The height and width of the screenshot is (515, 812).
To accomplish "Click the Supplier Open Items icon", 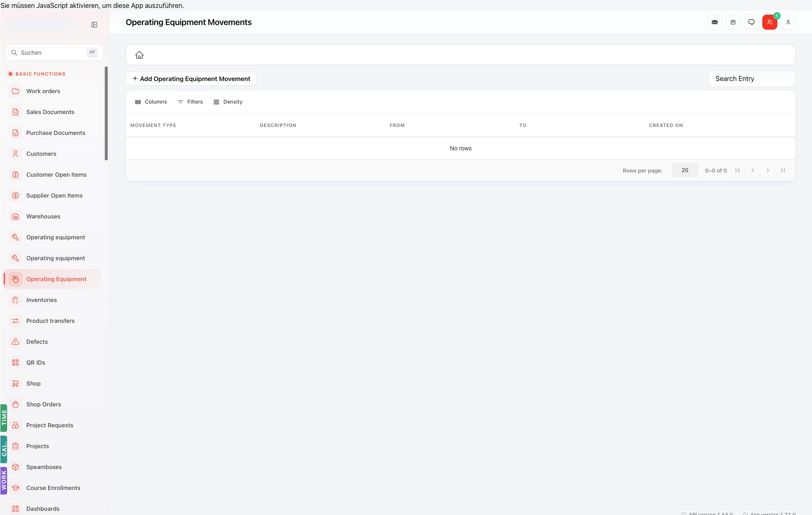I will tap(15, 195).
